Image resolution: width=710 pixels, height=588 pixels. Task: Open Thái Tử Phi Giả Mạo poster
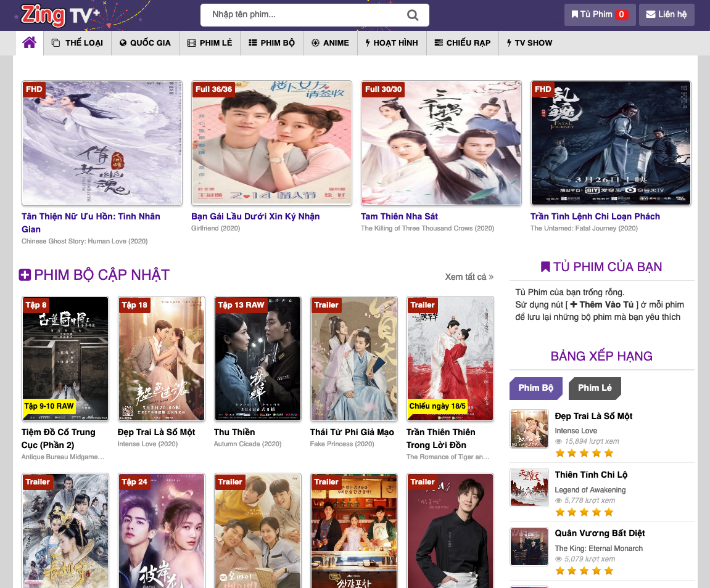[354, 359]
